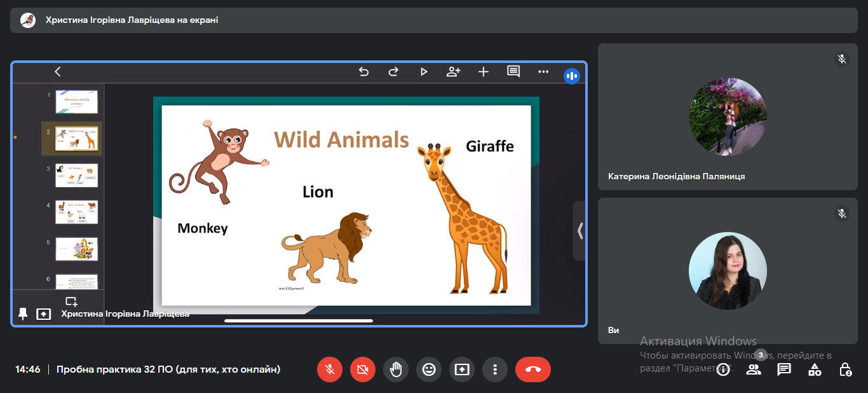Open more options vertical dots menu
The width and height of the screenshot is (868, 393).
pyautogui.click(x=495, y=369)
